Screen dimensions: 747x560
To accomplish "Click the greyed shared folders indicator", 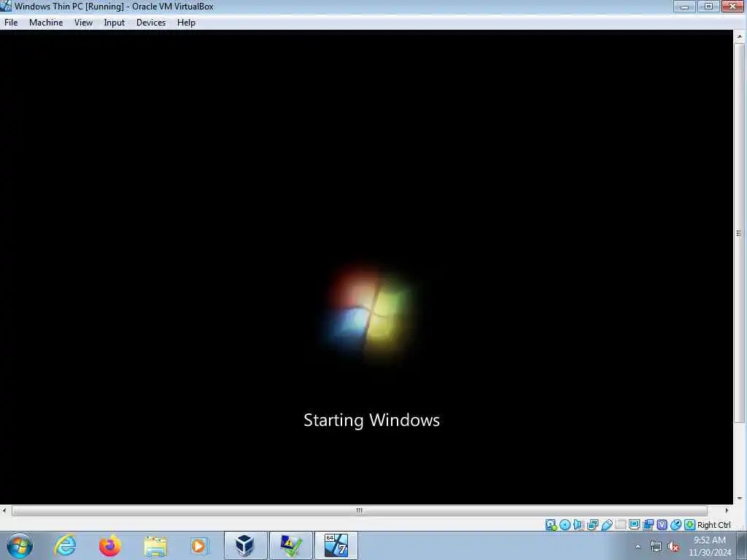I will click(x=620, y=525).
